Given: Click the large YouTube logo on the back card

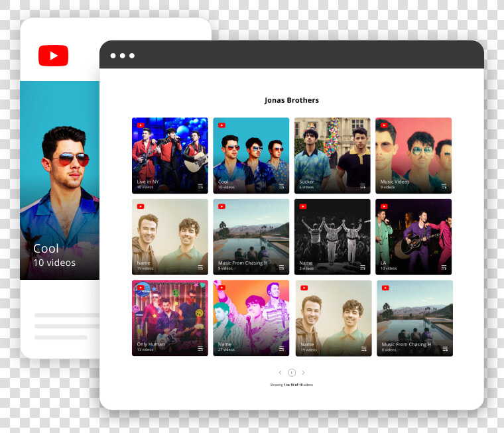Looking at the screenshot, I should [53, 56].
